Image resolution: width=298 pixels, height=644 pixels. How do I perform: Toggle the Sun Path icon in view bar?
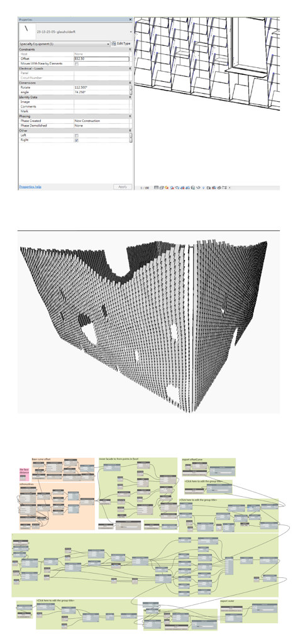[166, 187]
